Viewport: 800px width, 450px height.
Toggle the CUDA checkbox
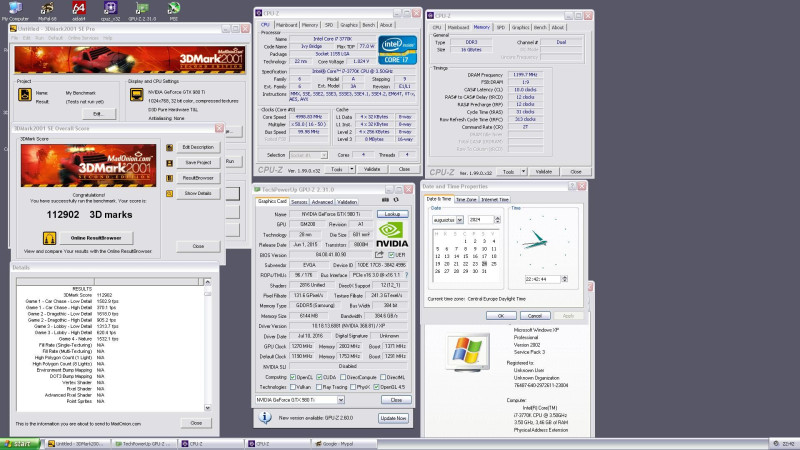[x=319, y=377]
